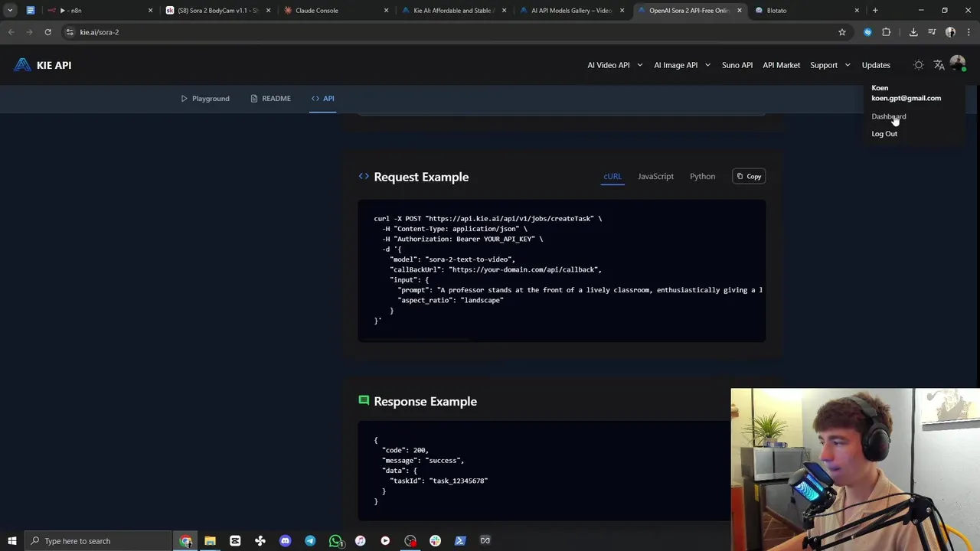Screen dimensions: 980x551
Task: Click the Response Example heading
Action: pos(425,402)
